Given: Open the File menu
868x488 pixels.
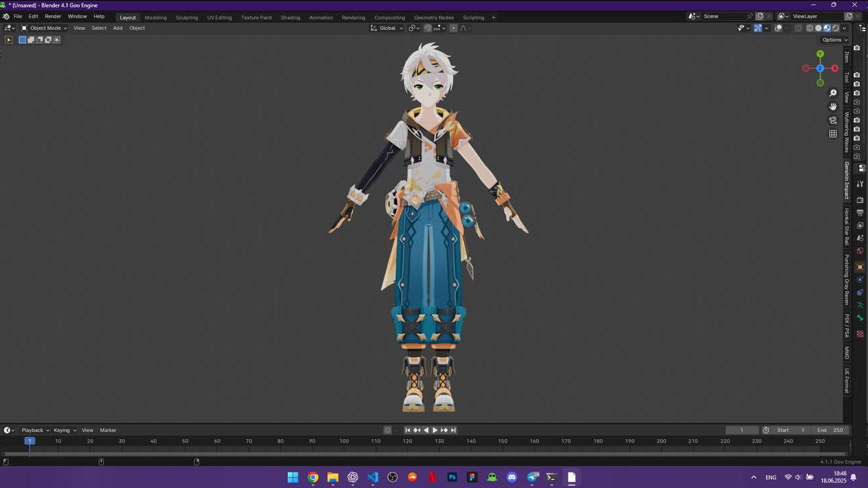Looking at the screenshot, I should point(18,16).
